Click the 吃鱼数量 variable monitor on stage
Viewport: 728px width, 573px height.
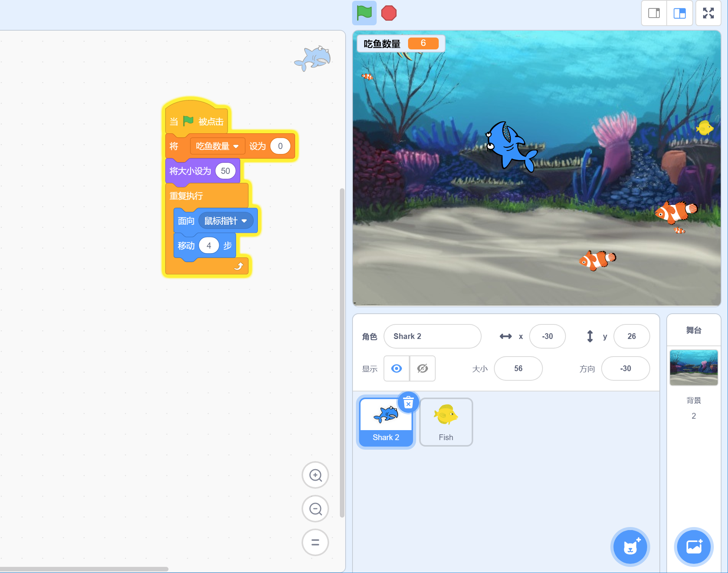point(401,43)
